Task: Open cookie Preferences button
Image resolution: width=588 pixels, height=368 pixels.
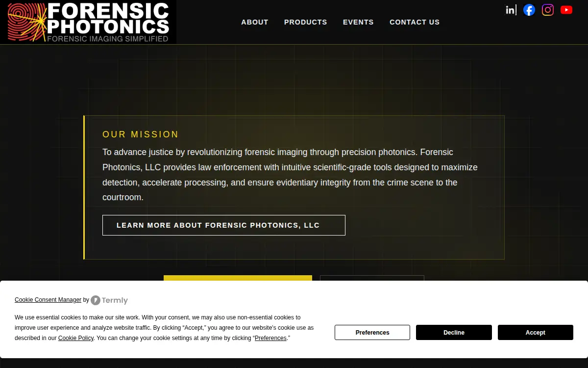Action: [372, 332]
